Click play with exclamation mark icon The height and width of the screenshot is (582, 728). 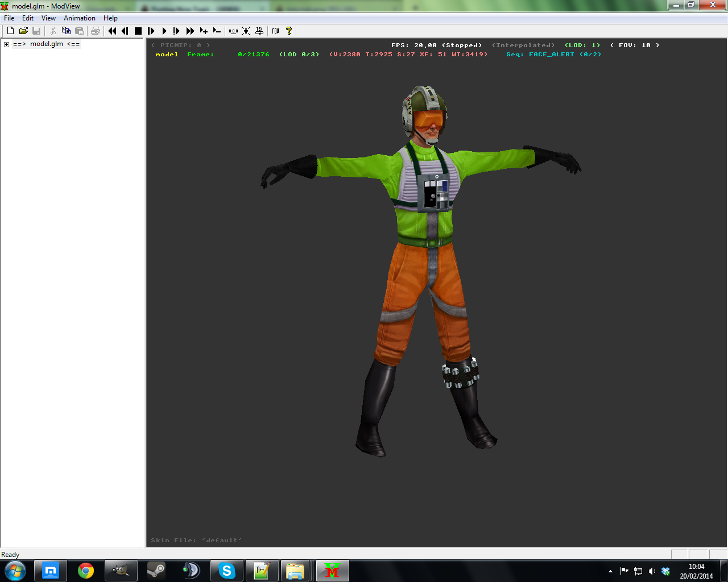pos(177,31)
